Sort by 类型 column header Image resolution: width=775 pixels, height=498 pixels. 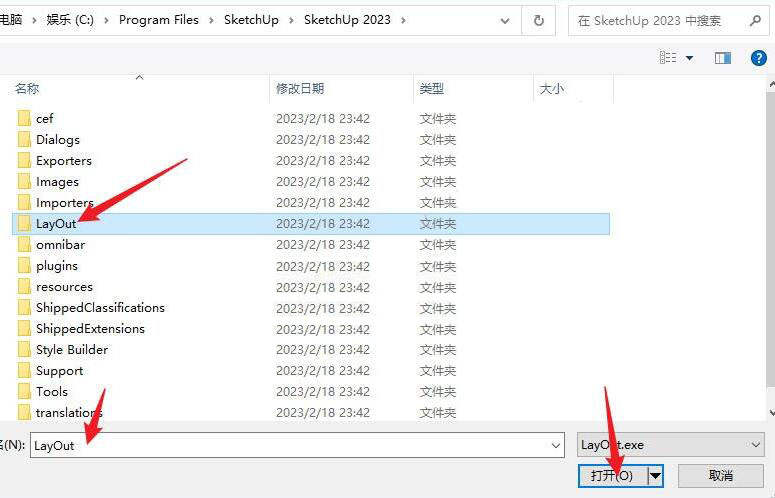[x=431, y=88]
